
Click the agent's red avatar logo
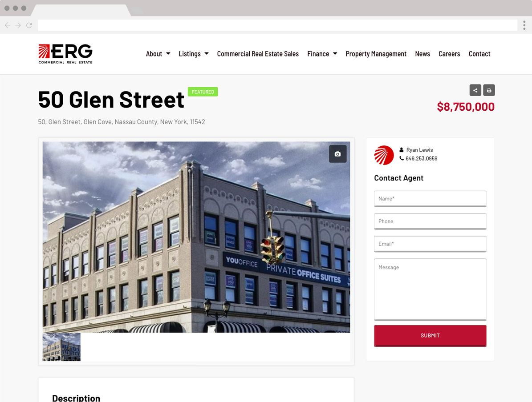(384, 155)
